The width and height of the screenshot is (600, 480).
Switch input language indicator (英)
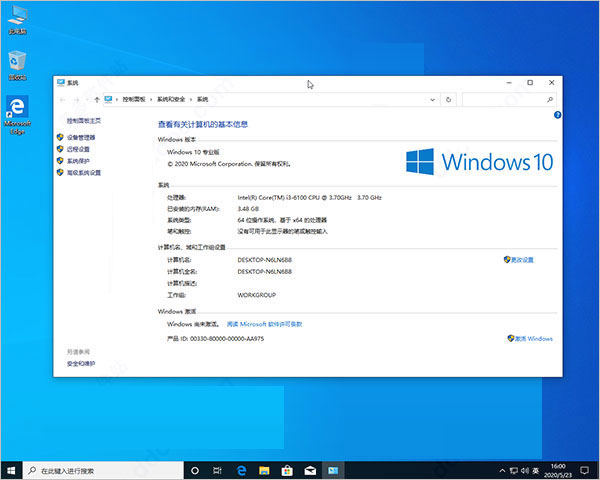tap(536, 471)
